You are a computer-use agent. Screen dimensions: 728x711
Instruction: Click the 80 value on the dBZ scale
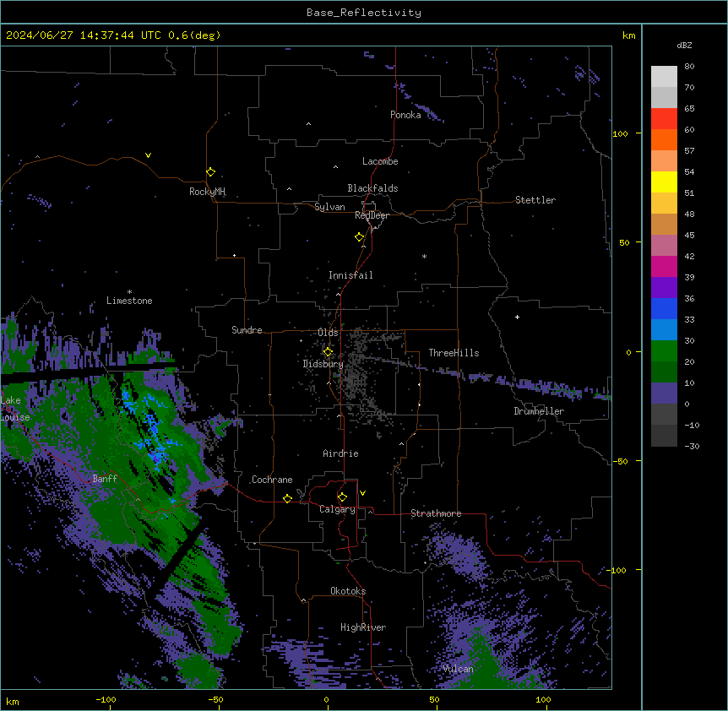click(689, 67)
